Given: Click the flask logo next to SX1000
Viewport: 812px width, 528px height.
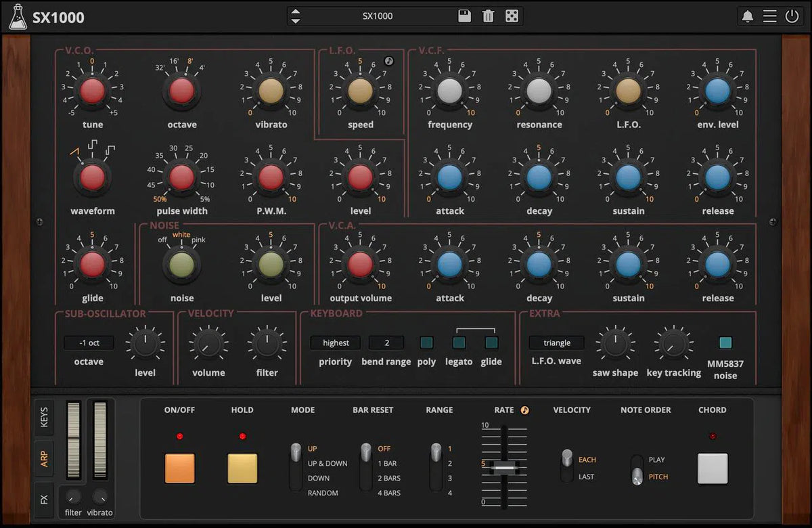Looking at the screenshot, I should point(19,16).
